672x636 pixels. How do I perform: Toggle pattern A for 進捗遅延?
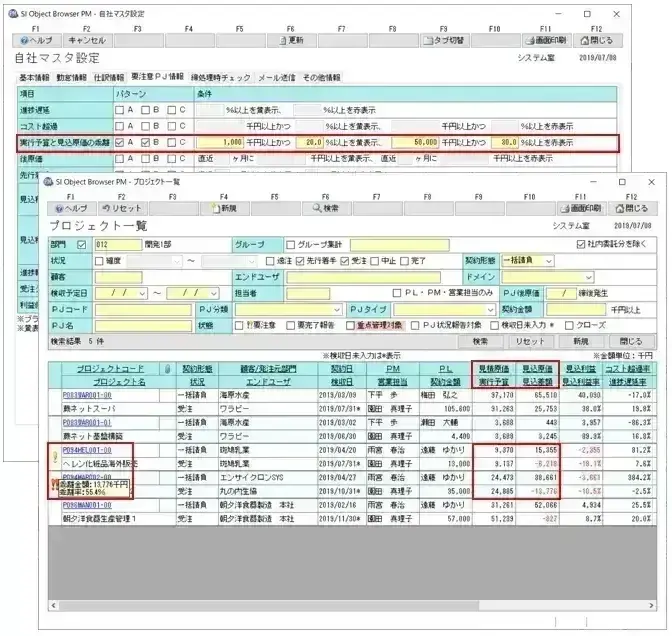point(120,110)
